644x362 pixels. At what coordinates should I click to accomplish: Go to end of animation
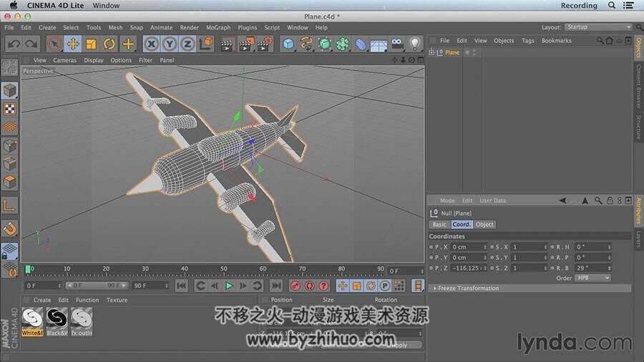[x=276, y=285]
